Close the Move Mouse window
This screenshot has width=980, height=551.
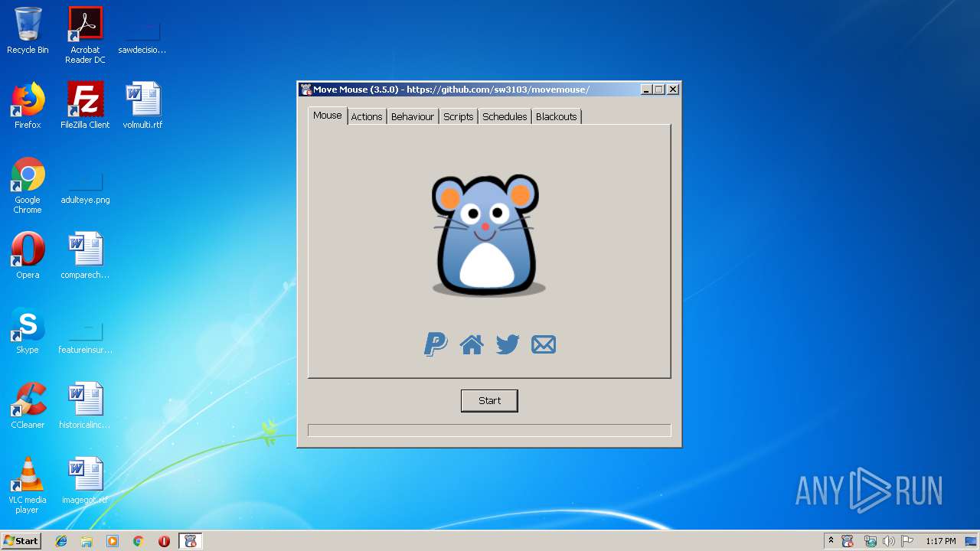pyautogui.click(x=673, y=90)
